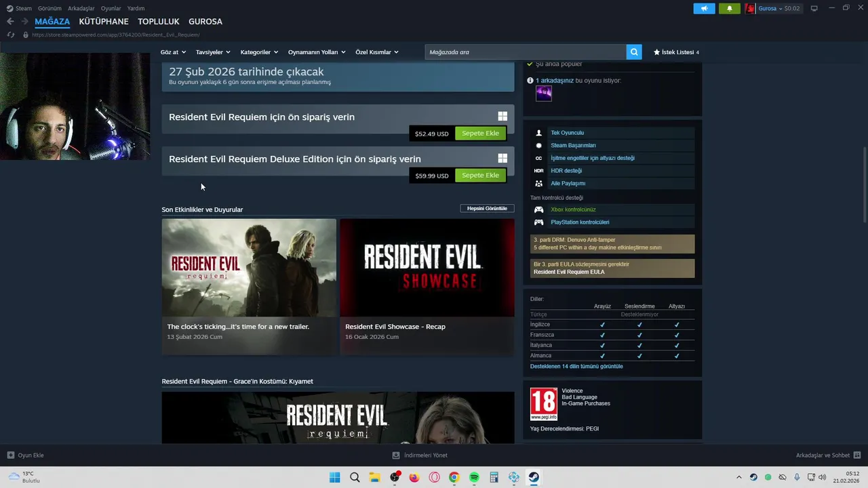Click the Tek Oyunculu link

click(x=567, y=133)
